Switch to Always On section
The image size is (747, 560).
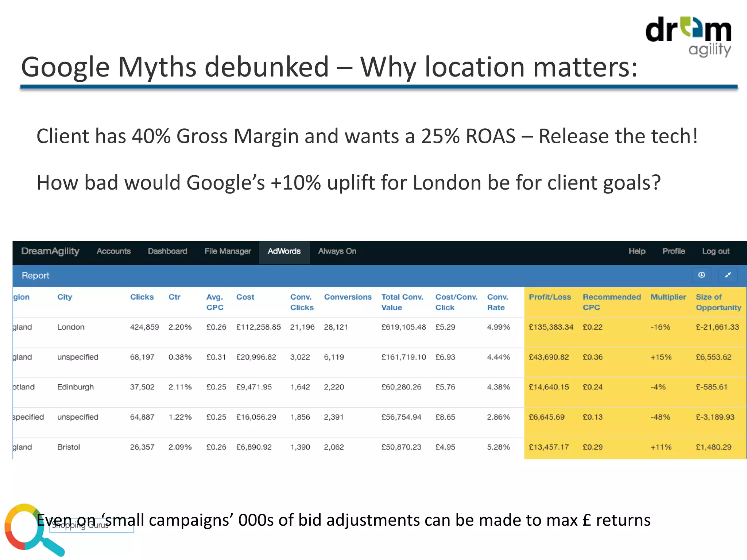click(337, 251)
